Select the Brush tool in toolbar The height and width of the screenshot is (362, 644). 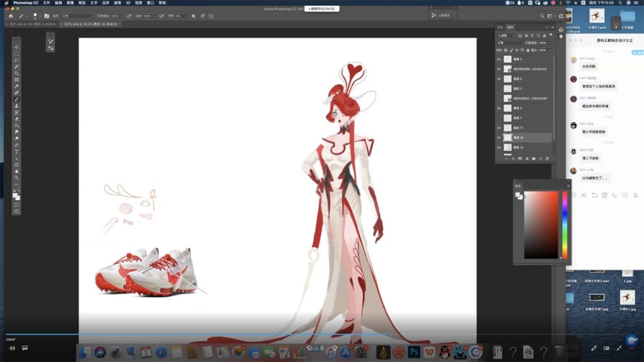(x=17, y=99)
